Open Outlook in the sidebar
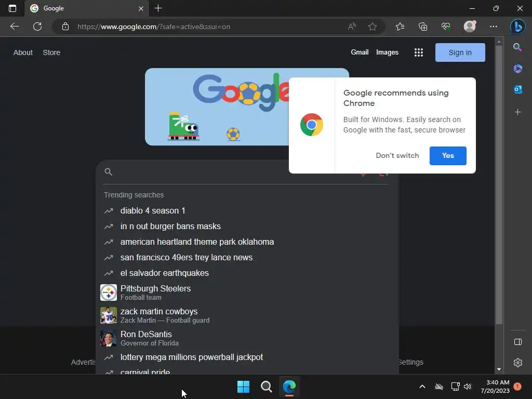Screen dimensions: 532x399 pyautogui.click(x=518, y=89)
